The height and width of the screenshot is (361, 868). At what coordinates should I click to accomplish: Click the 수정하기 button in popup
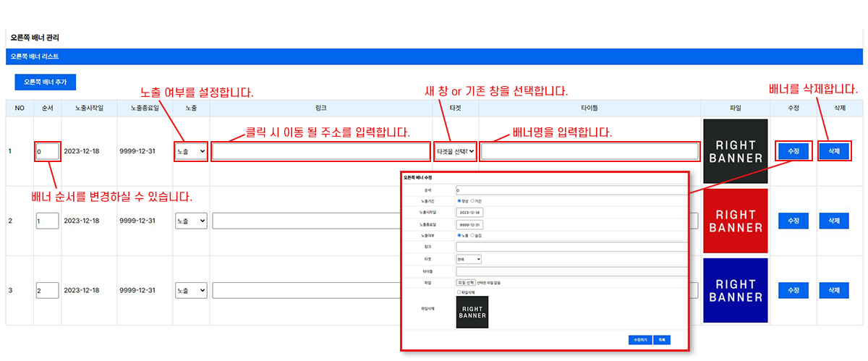tap(640, 339)
